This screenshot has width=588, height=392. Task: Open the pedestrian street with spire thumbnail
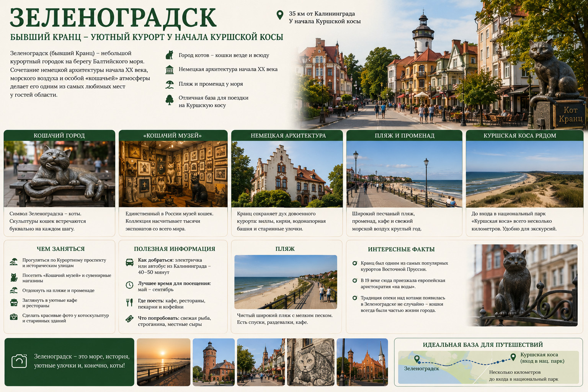(261, 362)
